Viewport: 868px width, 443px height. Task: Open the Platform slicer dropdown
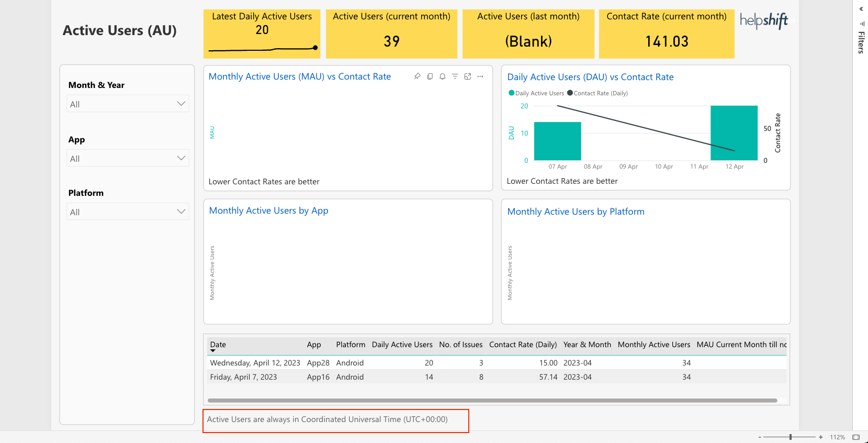pos(128,212)
